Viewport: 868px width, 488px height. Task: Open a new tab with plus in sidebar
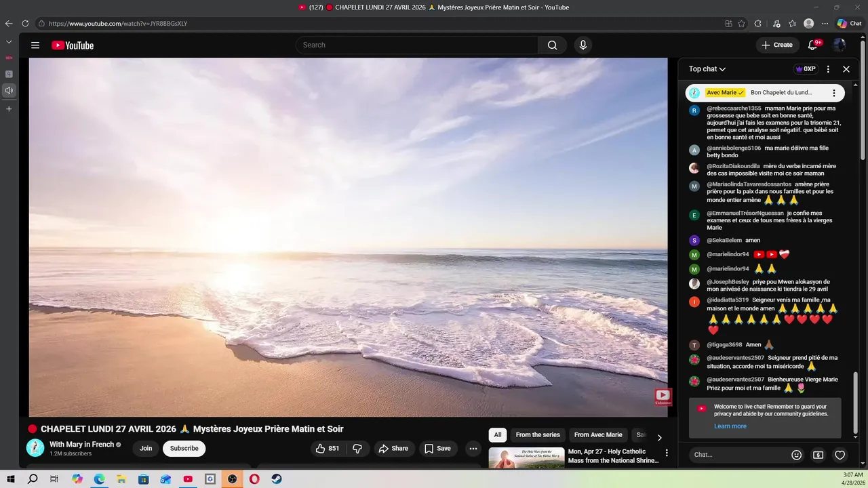[x=9, y=108]
